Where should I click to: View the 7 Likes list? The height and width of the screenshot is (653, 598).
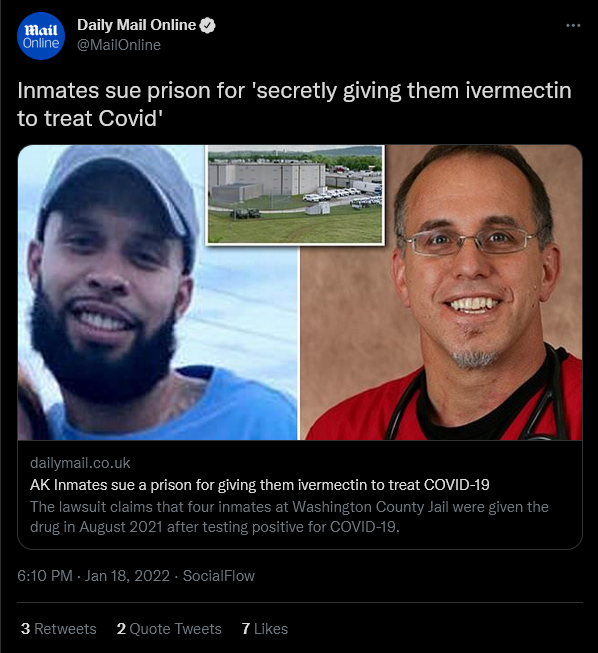[x=264, y=628]
